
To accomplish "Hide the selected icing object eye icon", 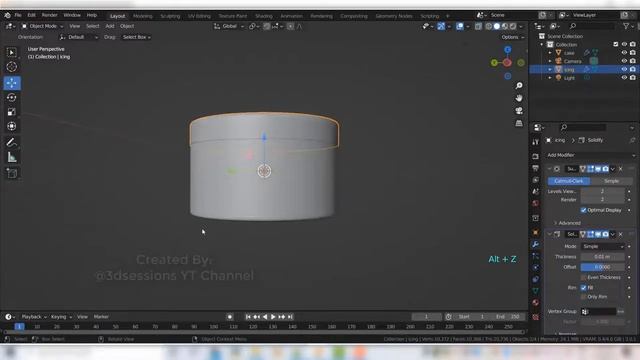I will [x=624, y=69].
